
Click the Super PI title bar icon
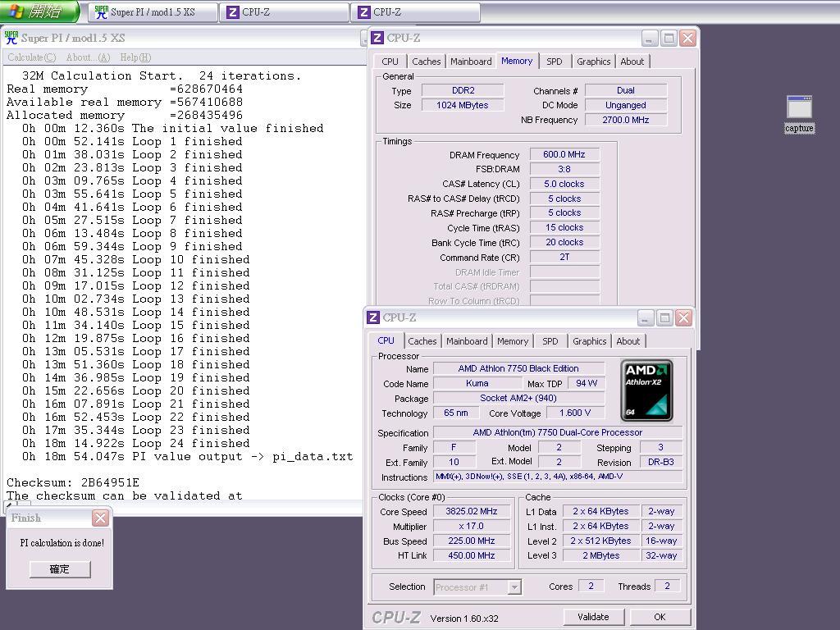point(11,38)
